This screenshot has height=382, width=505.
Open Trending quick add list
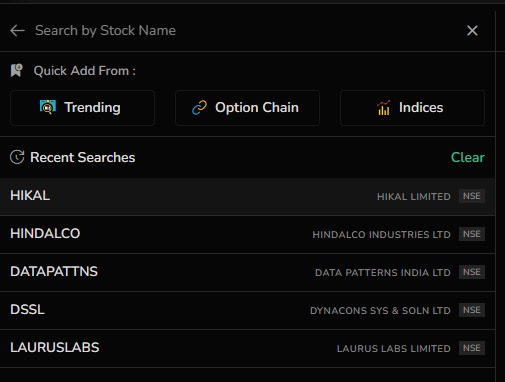[x=82, y=108]
